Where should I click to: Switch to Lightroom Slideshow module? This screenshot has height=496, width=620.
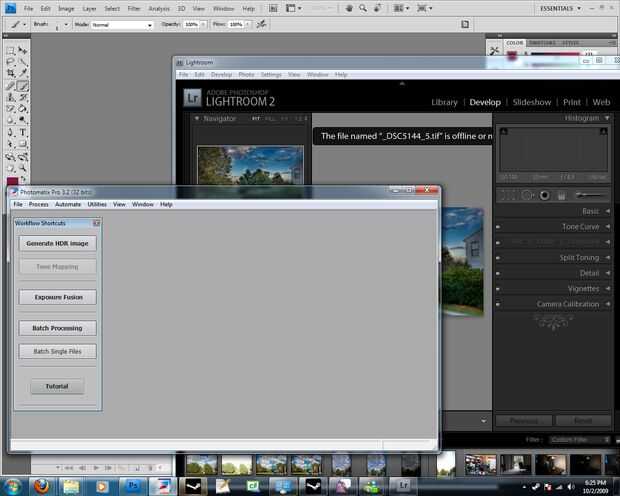[531, 102]
